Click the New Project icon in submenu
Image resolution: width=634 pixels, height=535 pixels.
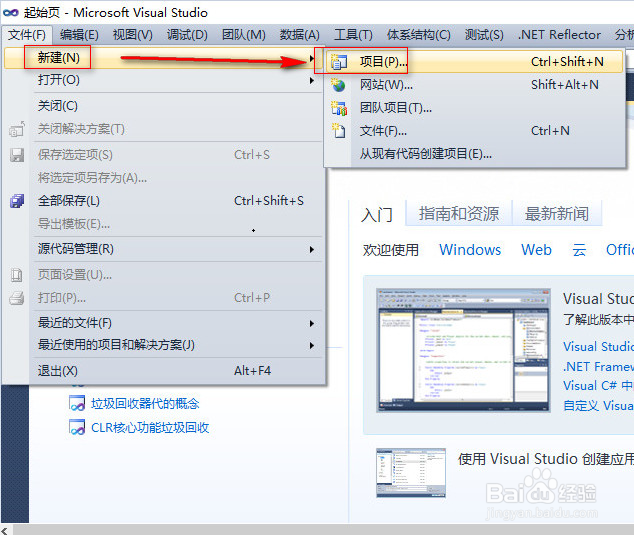point(339,62)
